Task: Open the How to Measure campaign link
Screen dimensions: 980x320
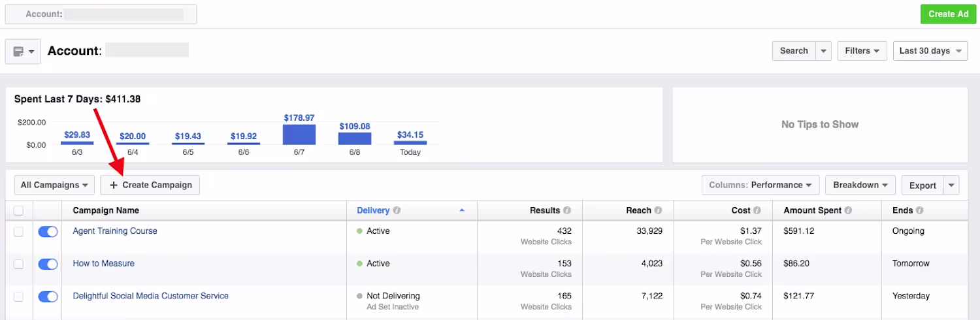Action: pyautogui.click(x=103, y=263)
